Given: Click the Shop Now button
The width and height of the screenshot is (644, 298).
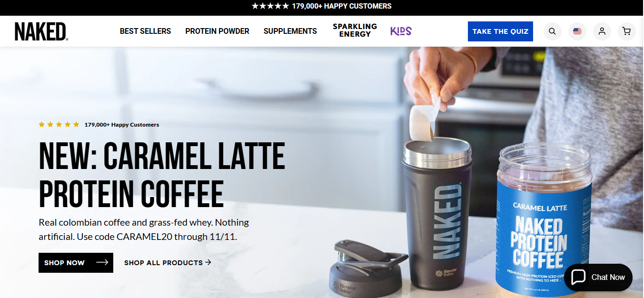Looking at the screenshot, I should pos(76,263).
